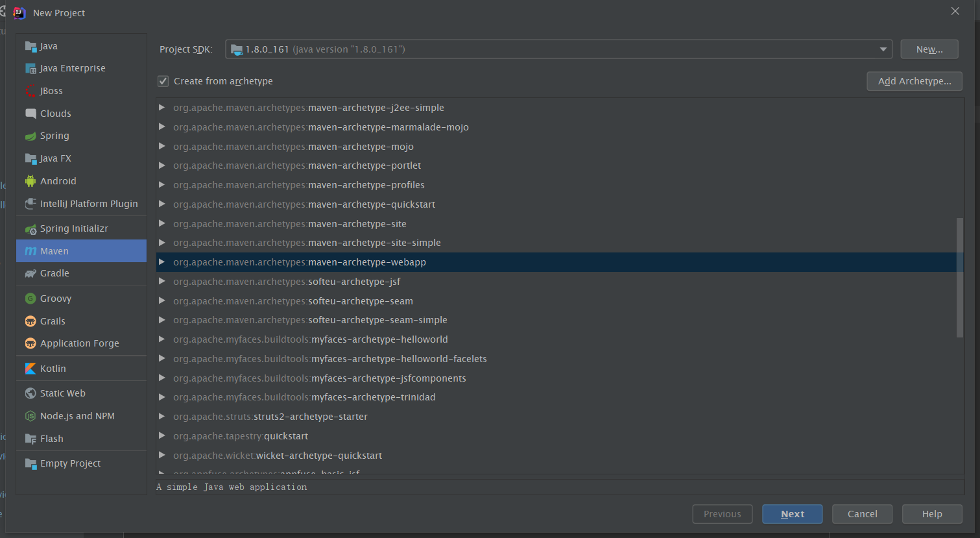The height and width of the screenshot is (538, 980).
Task: Click the Next button
Action: (x=793, y=514)
